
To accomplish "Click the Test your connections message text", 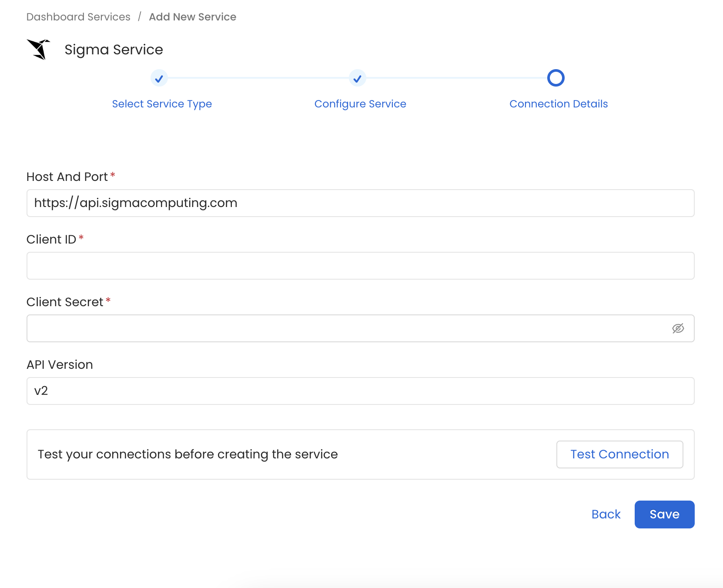I will pyautogui.click(x=187, y=454).
